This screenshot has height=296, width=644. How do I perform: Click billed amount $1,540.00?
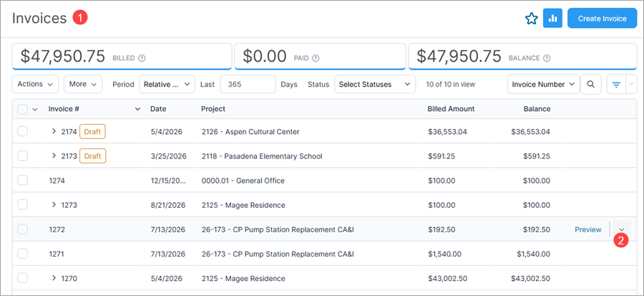tap(444, 254)
